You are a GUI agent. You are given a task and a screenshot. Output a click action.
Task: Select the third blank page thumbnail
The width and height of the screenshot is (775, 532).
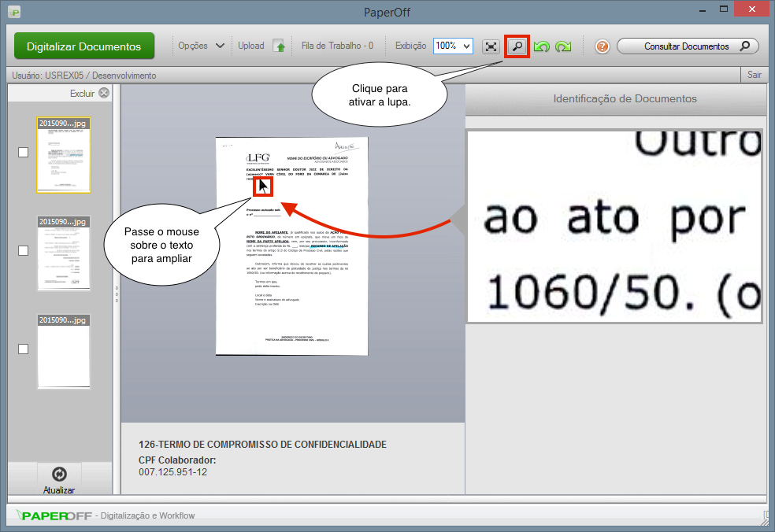coord(64,351)
